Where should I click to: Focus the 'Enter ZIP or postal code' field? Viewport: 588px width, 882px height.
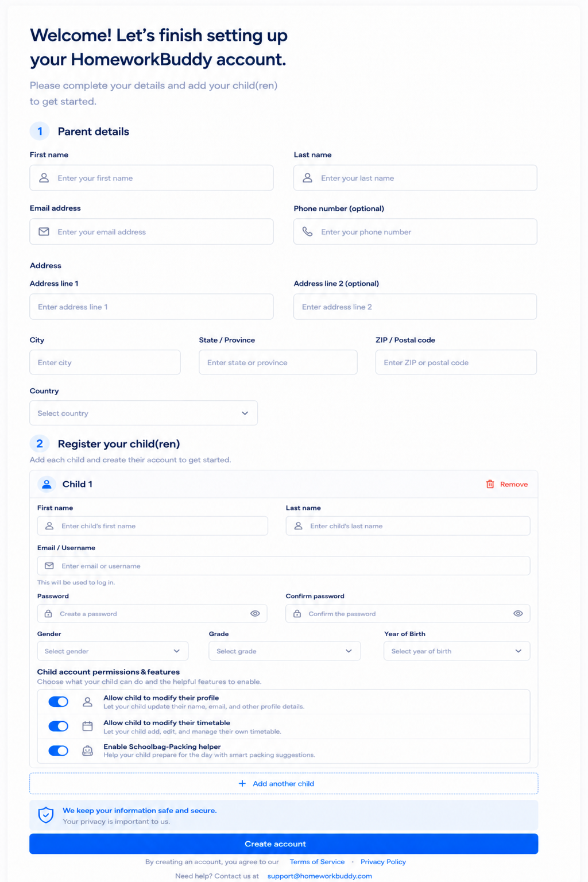pos(456,362)
